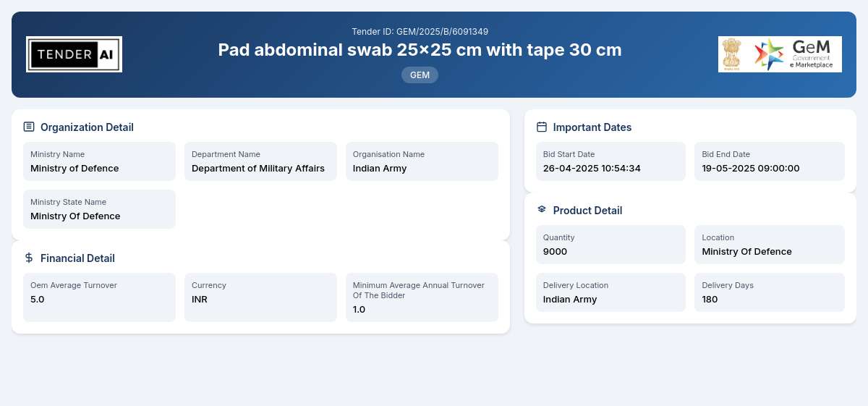
Task: Click the Organization Detail list icon
Action: [29, 127]
